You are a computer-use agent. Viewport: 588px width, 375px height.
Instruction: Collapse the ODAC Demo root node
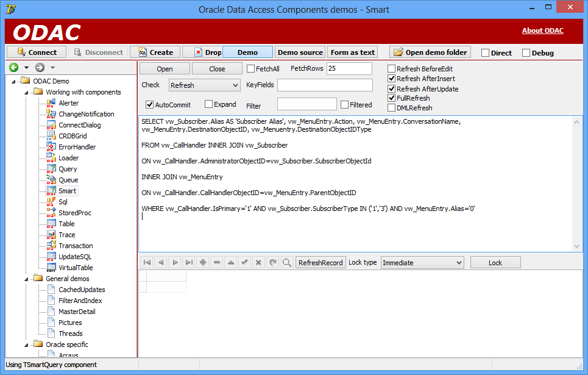(x=13, y=82)
